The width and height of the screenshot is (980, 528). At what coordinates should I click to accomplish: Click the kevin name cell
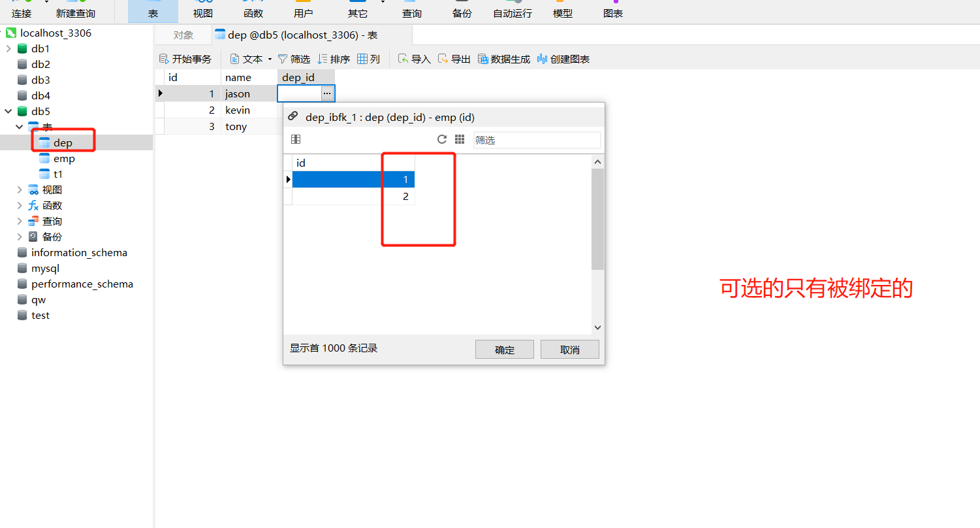click(x=249, y=110)
